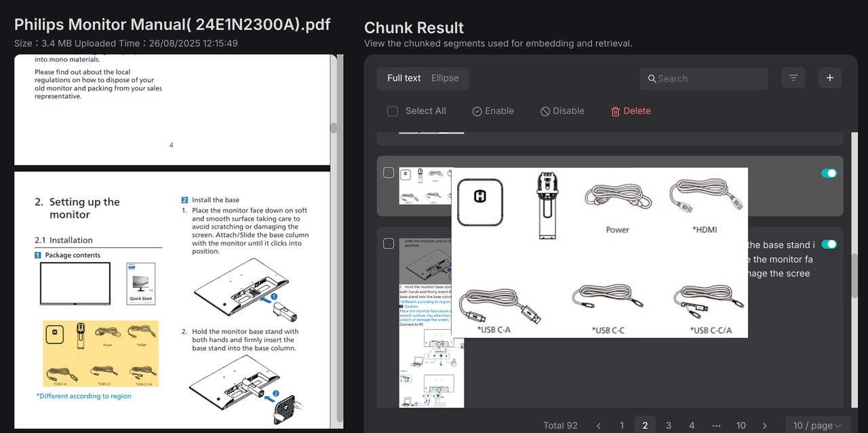Turn off the toggle on the cables chunk
This screenshot has width=868, height=433.
click(829, 173)
